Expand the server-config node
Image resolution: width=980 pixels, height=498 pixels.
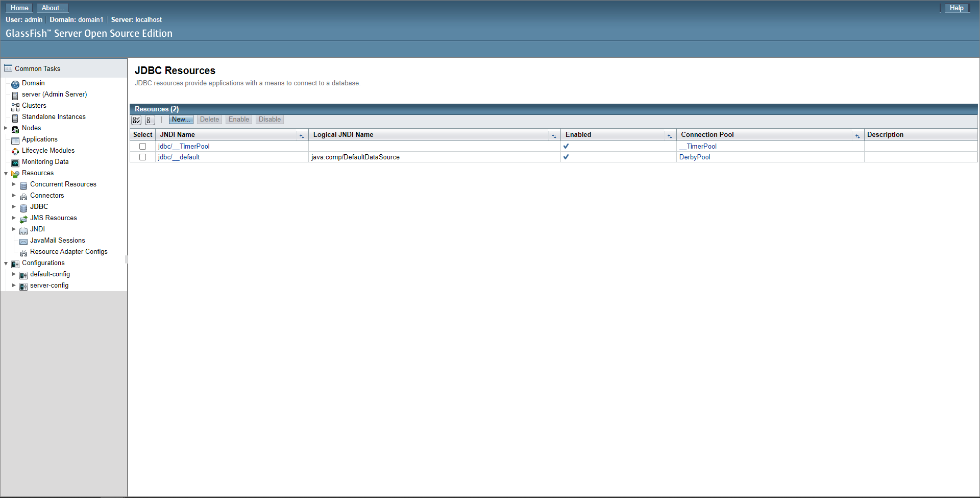[x=14, y=286]
